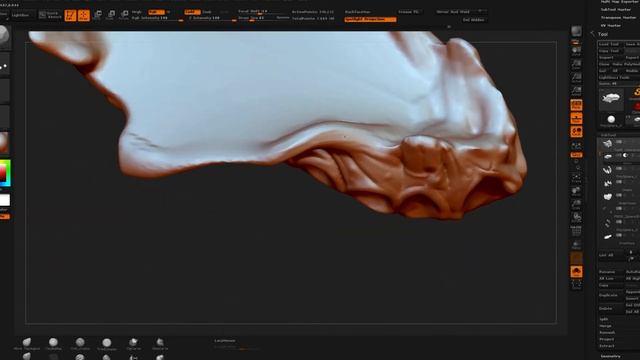Collapse the Tool palette header
This screenshot has width=640, height=360.
[603, 34]
